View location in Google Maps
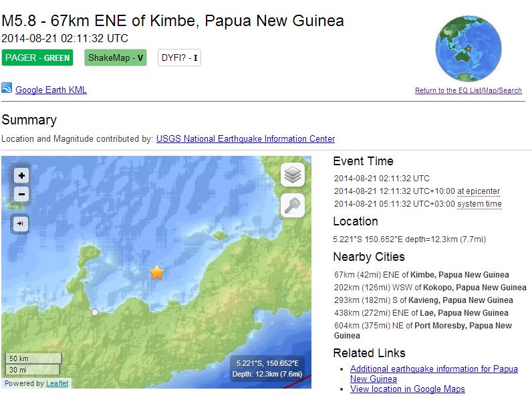The width and height of the screenshot is (532, 406). [407, 389]
